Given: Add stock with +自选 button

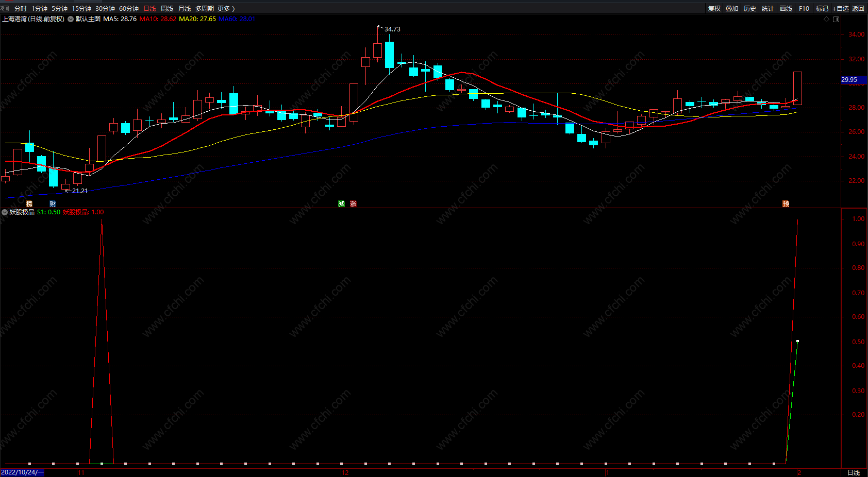Looking at the screenshot, I should pos(840,8).
